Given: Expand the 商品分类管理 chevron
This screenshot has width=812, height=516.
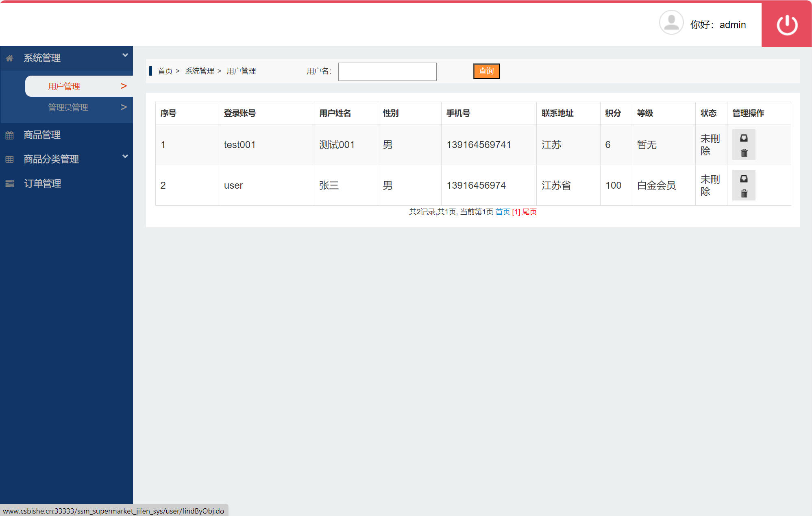Looking at the screenshot, I should point(125,156).
